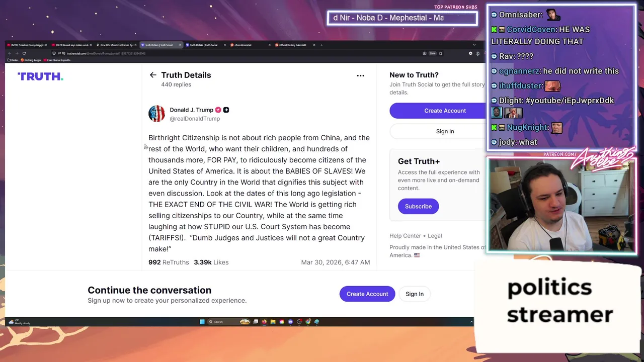644x362 pixels.
Task: Open Chrome from the taskbar
Action: (x=308, y=322)
